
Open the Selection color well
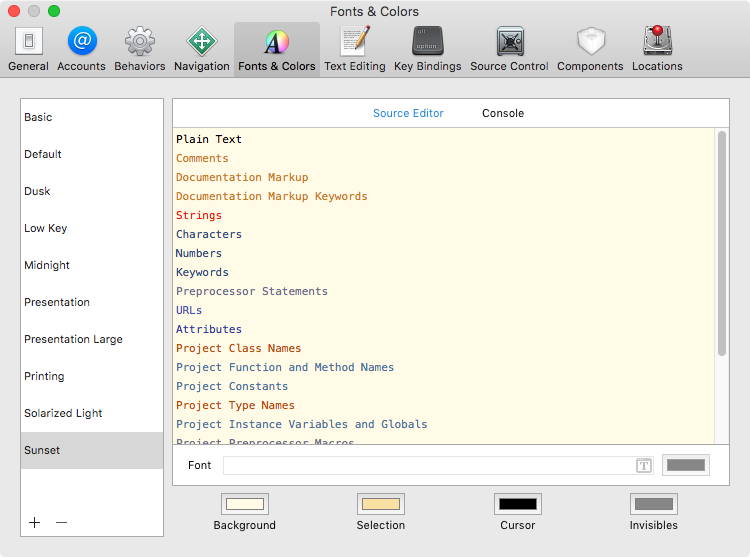point(381,504)
